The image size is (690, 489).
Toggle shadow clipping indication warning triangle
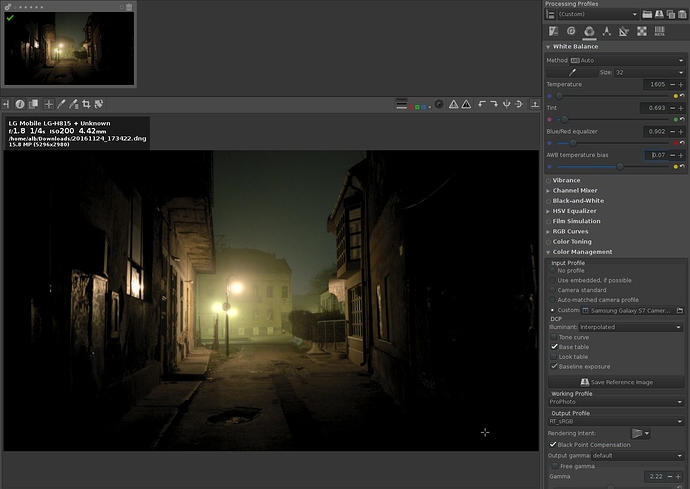pyautogui.click(x=453, y=104)
